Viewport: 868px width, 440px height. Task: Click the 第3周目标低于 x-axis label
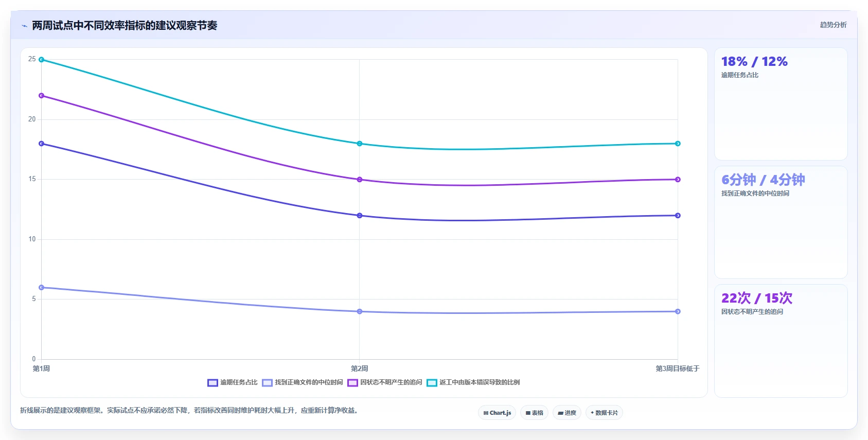tap(678, 368)
